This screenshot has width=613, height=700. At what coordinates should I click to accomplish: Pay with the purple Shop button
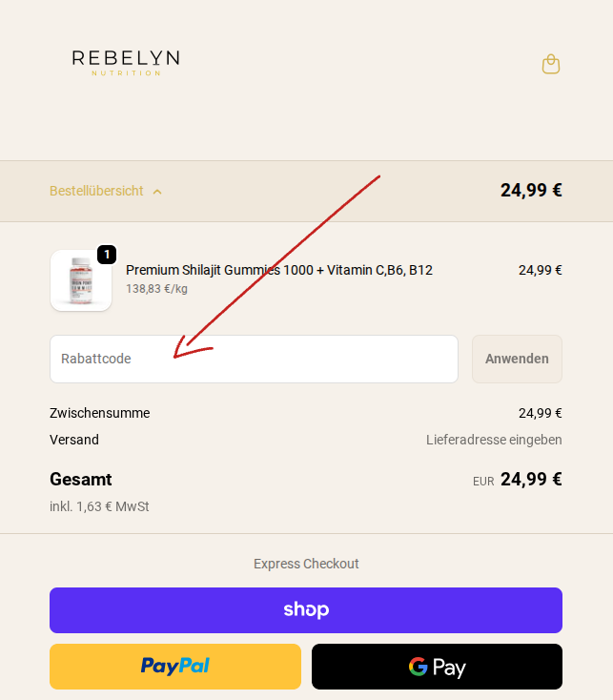tap(306, 610)
